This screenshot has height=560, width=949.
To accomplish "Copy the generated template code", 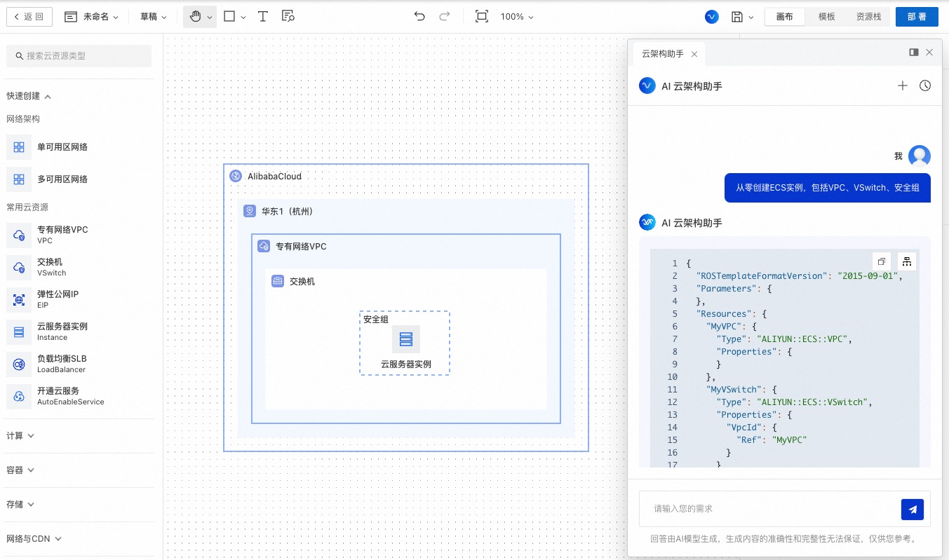I will pos(882,261).
